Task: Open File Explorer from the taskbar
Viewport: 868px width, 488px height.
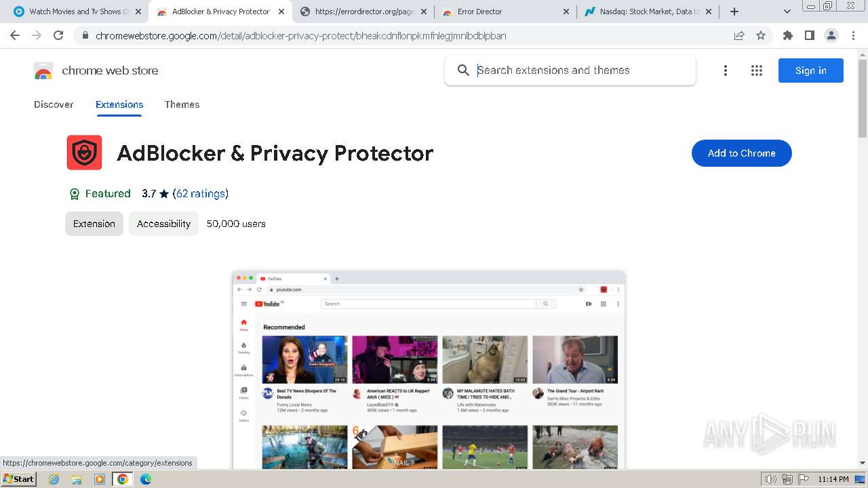Action: [77, 479]
